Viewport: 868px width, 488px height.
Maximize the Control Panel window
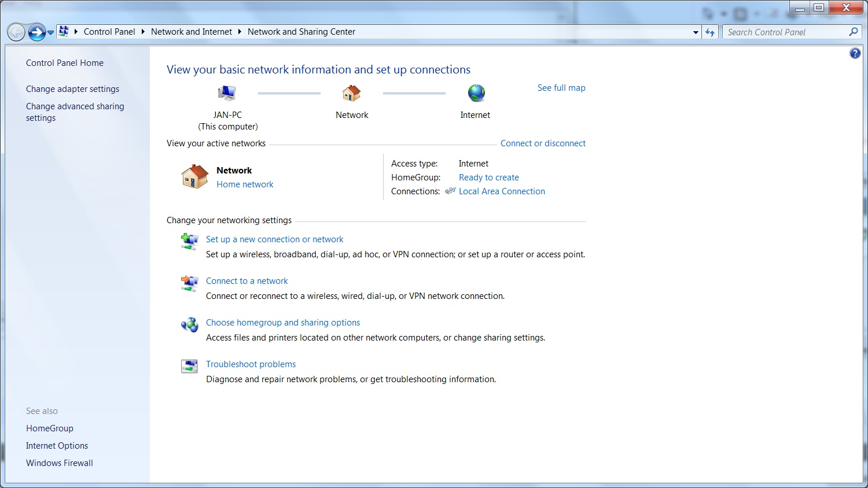[819, 8]
